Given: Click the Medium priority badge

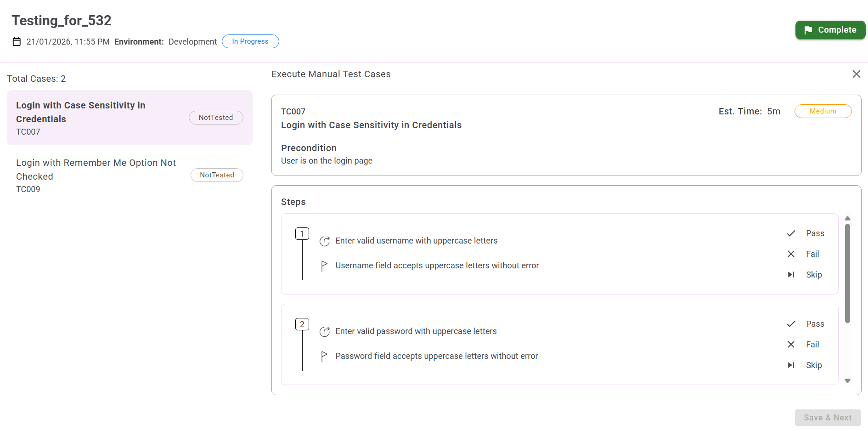Looking at the screenshot, I should coord(823,111).
